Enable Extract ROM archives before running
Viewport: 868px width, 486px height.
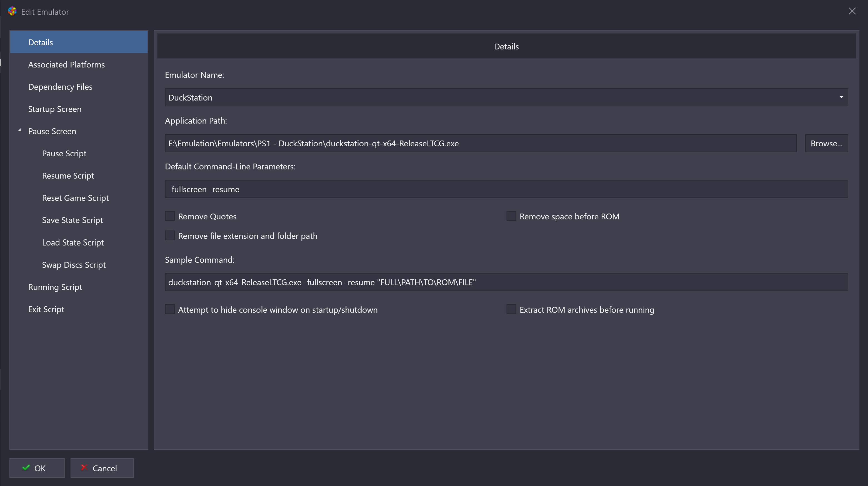511,309
